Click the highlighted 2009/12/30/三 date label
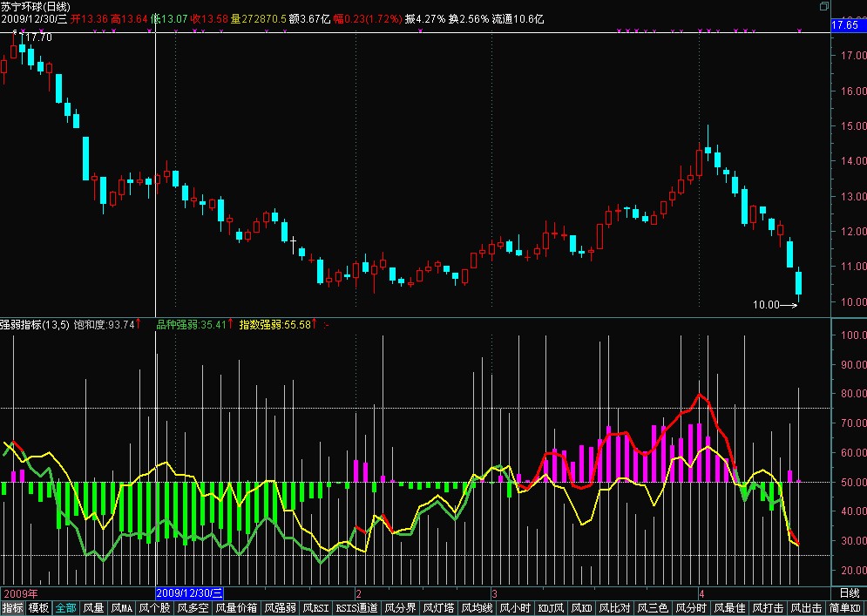The height and width of the screenshot is (616, 867). coord(189,593)
